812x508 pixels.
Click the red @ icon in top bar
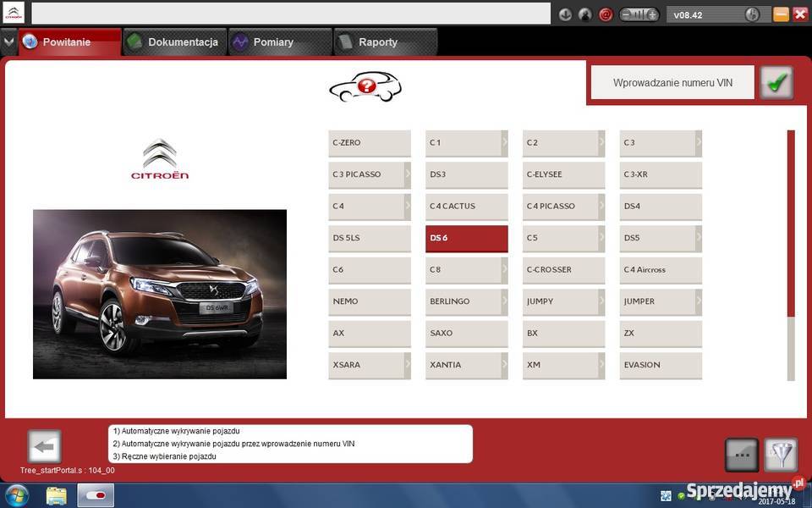coord(606,14)
